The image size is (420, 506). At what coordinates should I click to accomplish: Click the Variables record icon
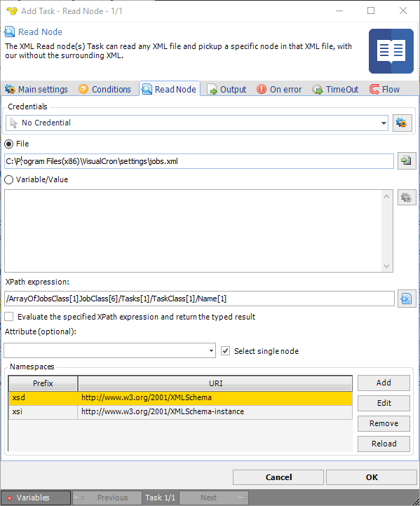(x=10, y=498)
